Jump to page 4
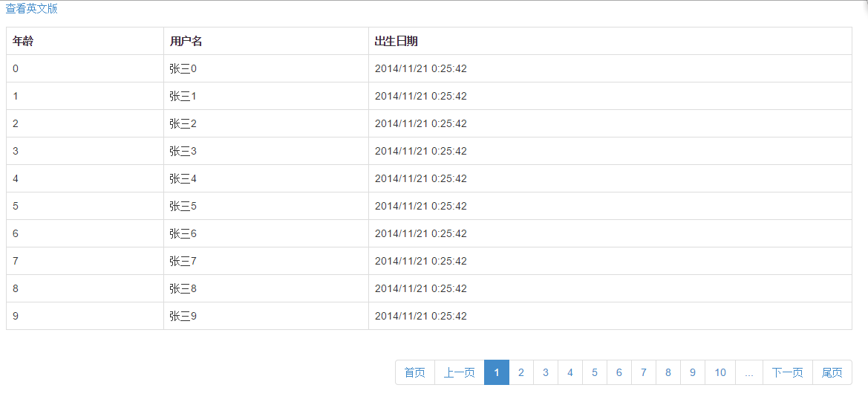 click(570, 372)
